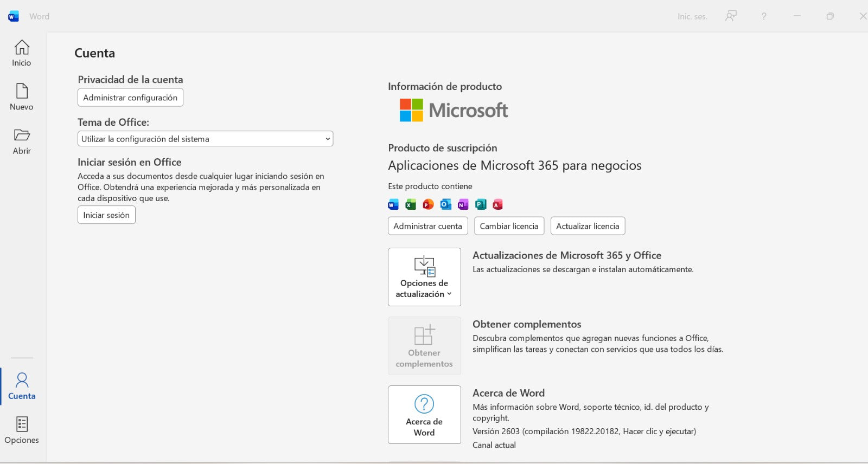
Task: Select the Cuenta sidebar item
Action: (22, 386)
